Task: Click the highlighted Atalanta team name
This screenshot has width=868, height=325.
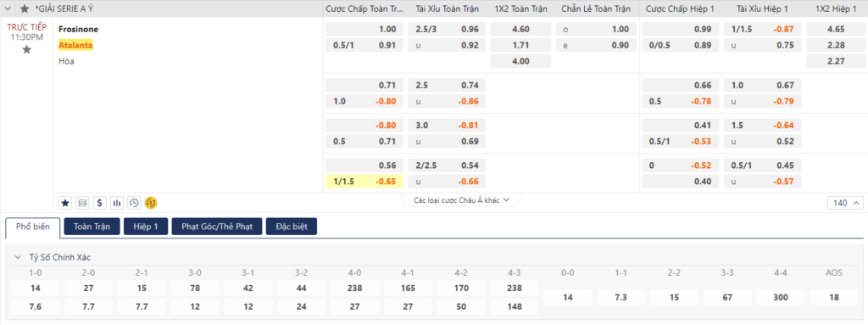Action: pos(75,45)
